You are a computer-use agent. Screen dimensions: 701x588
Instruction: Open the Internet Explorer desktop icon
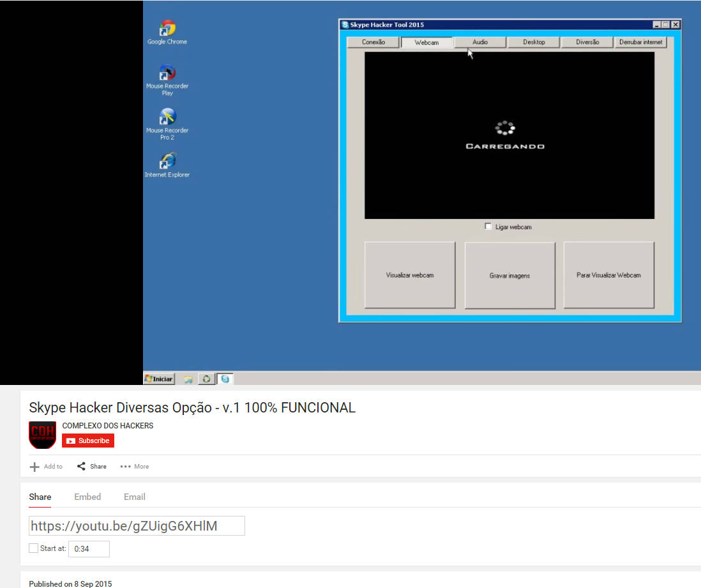[167, 165]
